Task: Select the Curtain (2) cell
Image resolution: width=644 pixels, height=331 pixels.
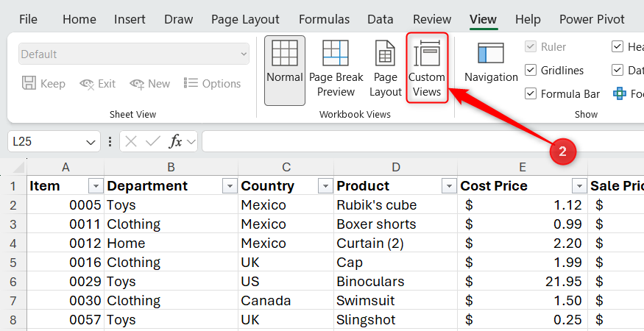Action: 395,243
